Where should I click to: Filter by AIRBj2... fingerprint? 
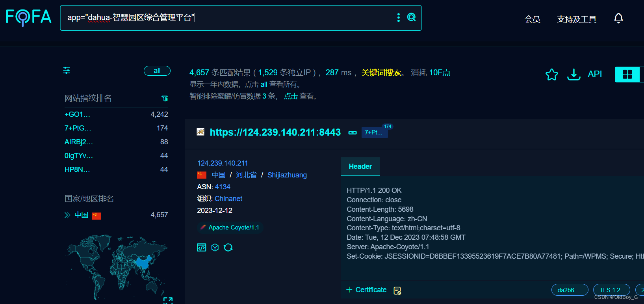coord(79,142)
